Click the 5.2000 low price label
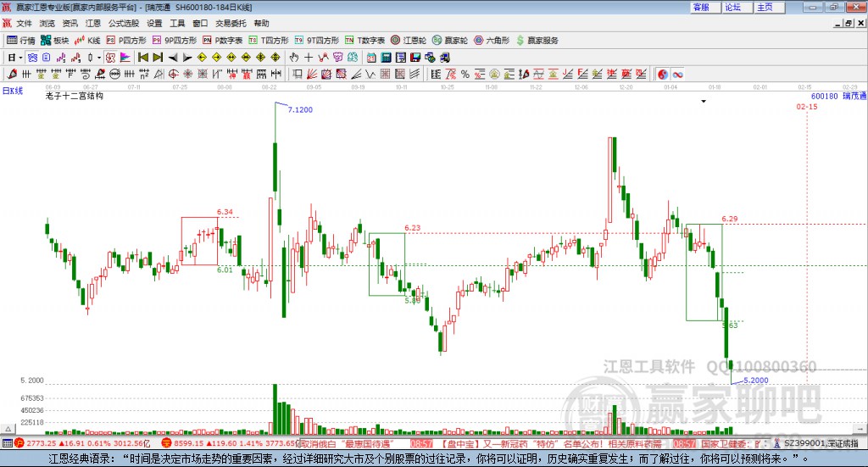Viewport: 868px width, 467px height. click(755, 381)
